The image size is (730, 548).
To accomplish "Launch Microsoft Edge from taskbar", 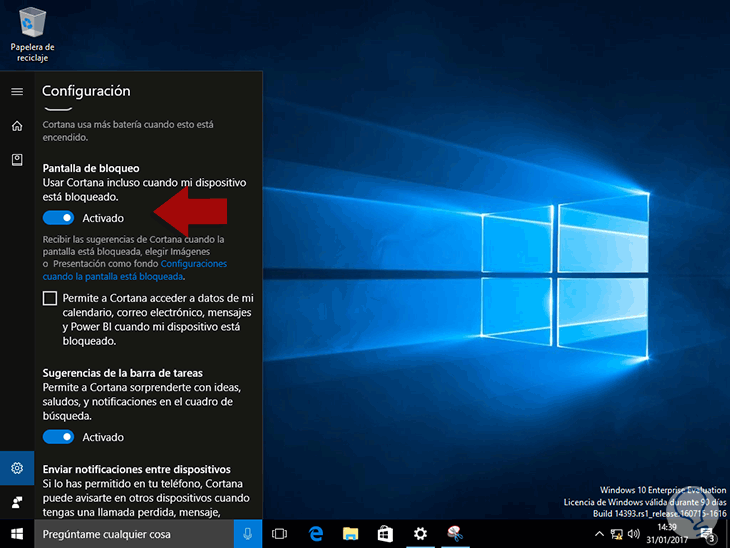I will point(316,534).
